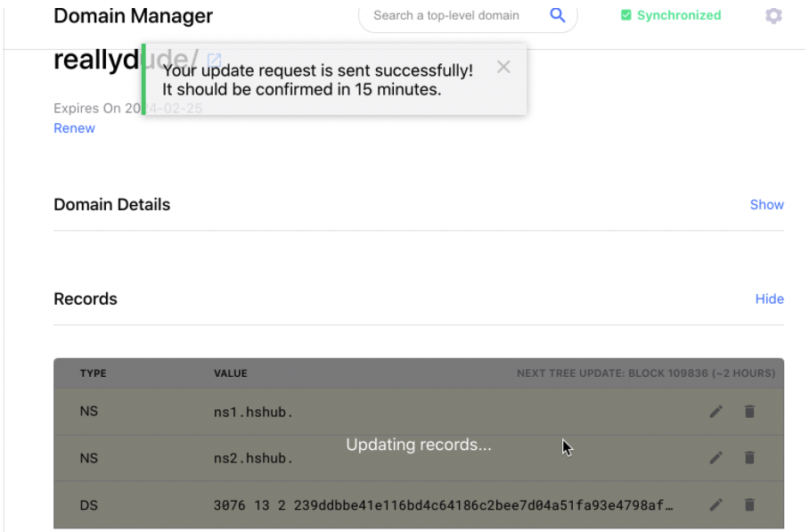This screenshot has height=532, width=809.
Task: Focus the top-level domain search field
Action: 446,15
